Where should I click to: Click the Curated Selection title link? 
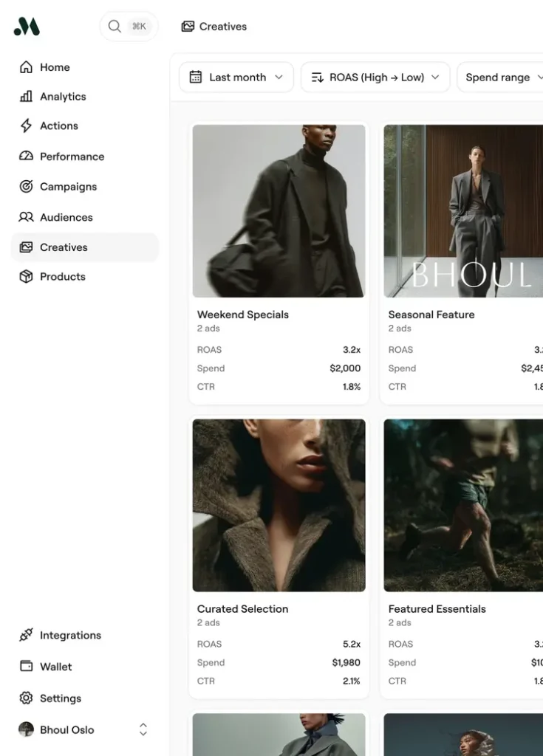click(242, 609)
